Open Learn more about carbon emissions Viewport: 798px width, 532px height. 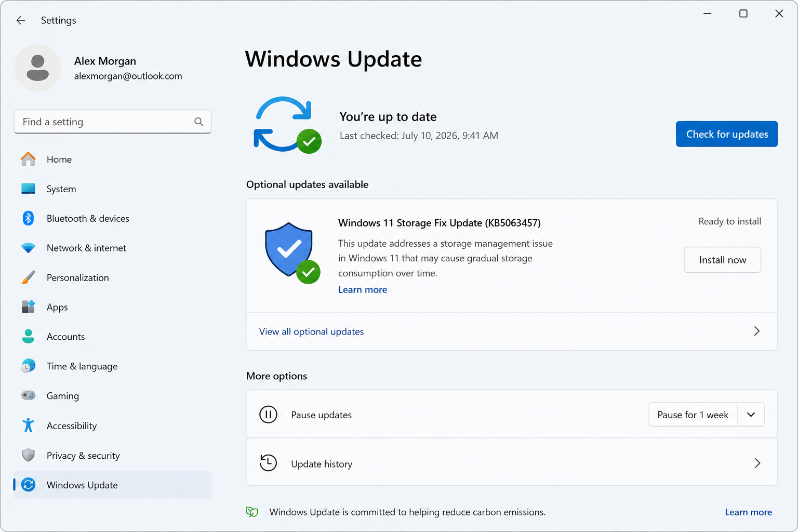[748, 512]
